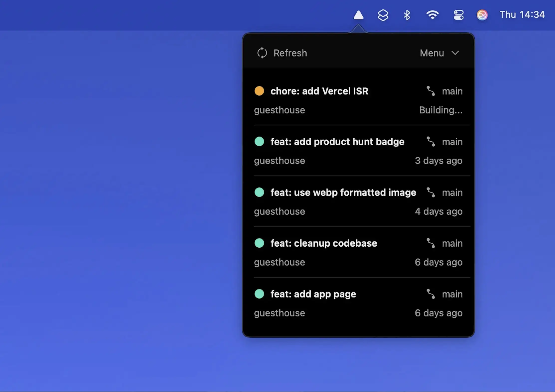Click green dot for product hunt badge
This screenshot has height=392, width=555.
[259, 142]
